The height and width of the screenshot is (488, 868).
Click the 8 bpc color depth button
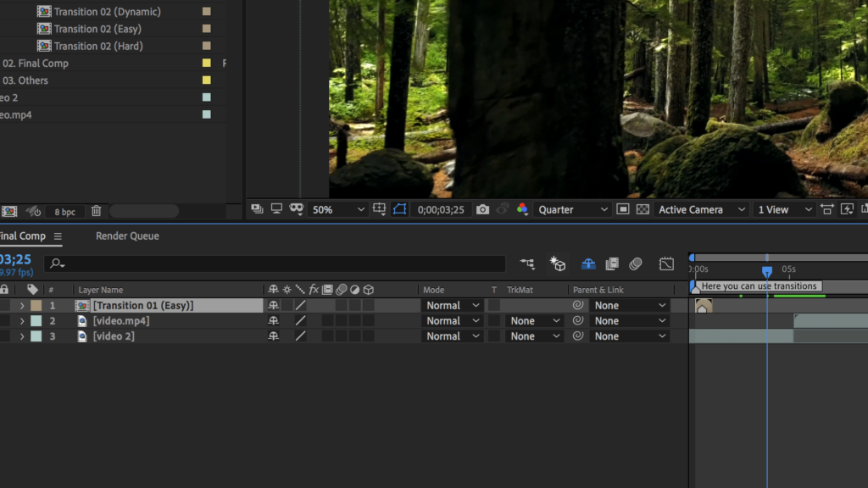coord(64,212)
